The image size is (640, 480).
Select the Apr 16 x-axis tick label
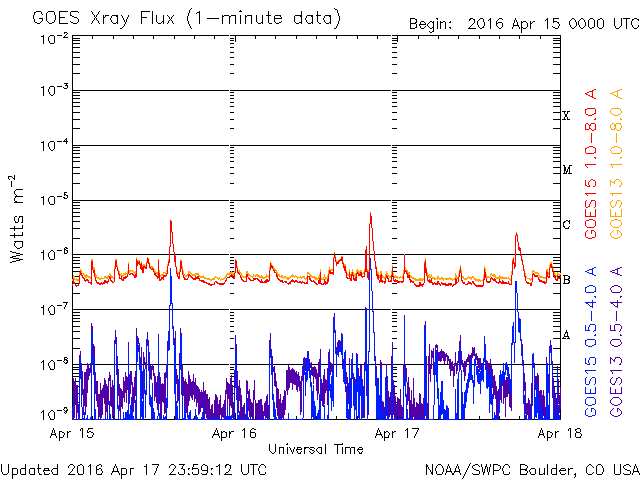[x=235, y=433]
